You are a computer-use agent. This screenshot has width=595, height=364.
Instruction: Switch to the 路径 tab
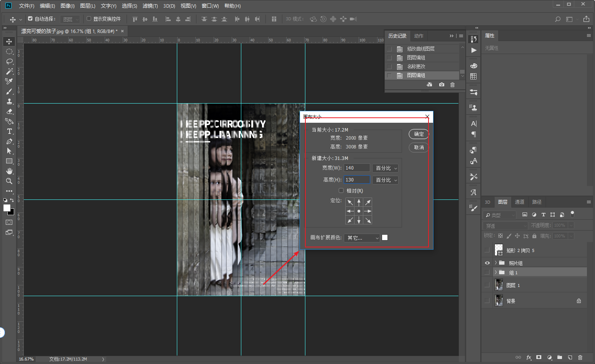click(537, 202)
